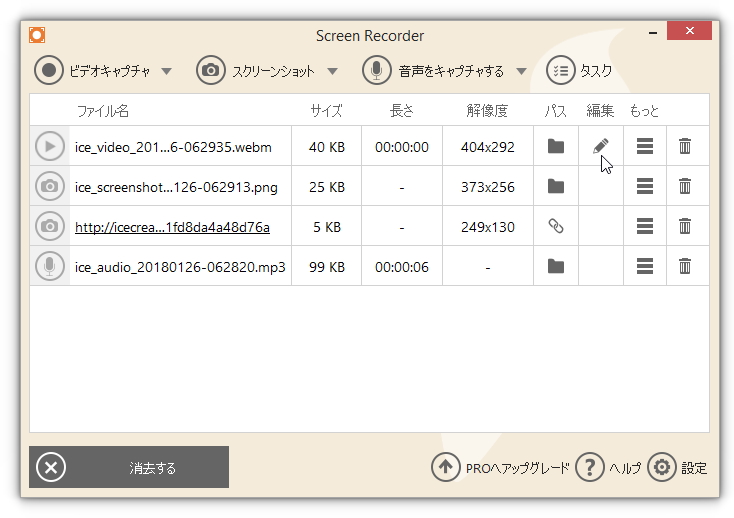Click the 解像度 column header
Viewport: 734px width, 518px height.
tap(487, 111)
